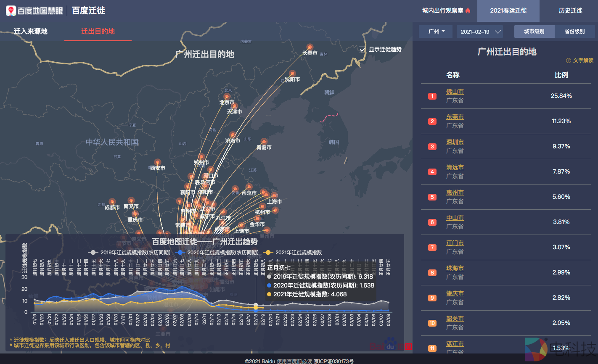The height and width of the screenshot is (364, 598).
Task: Click the 北京市 location marker on map
Action: [227, 97]
